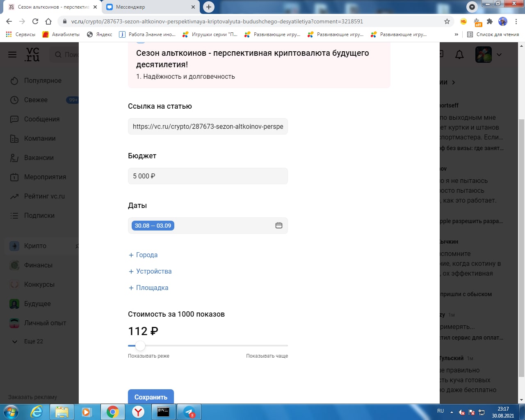Open the Авиабилеты bookmark

coord(61,34)
